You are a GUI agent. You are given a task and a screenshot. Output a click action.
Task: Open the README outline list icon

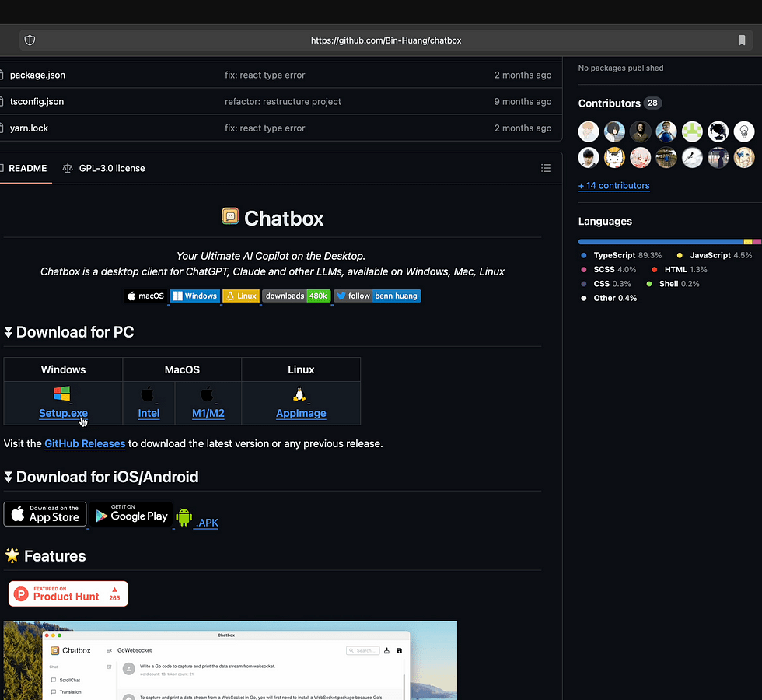pyautogui.click(x=546, y=168)
